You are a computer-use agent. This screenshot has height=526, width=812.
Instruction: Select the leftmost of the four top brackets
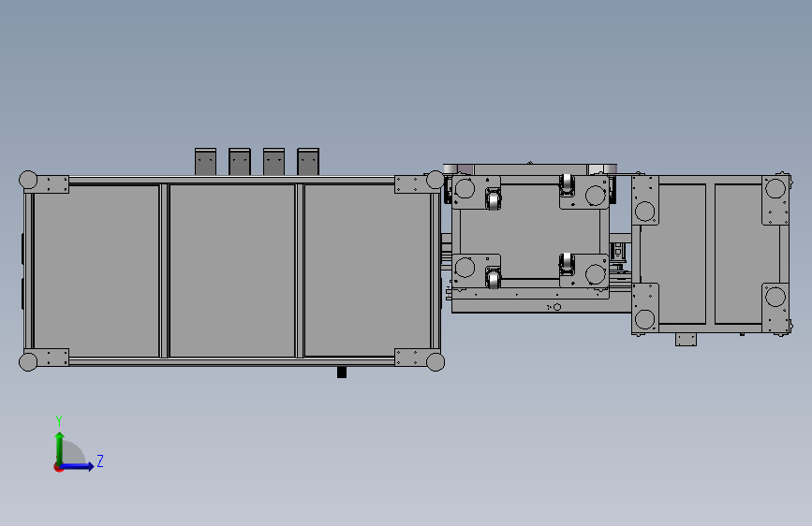tap(206, 162)
